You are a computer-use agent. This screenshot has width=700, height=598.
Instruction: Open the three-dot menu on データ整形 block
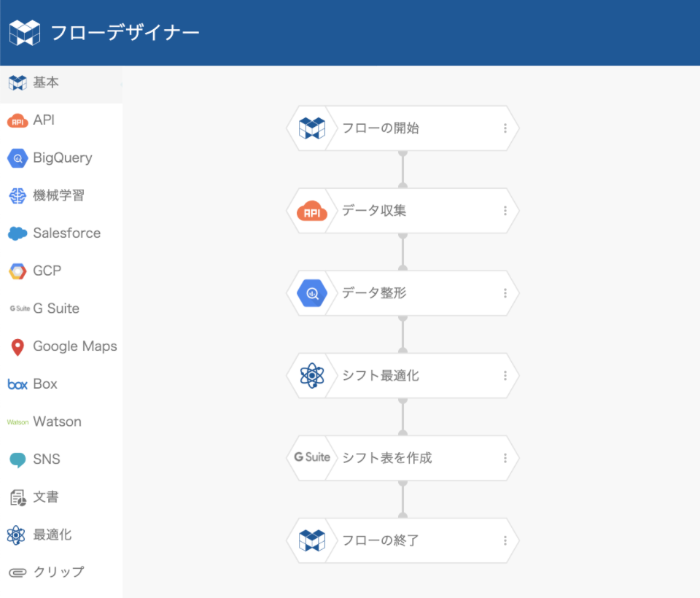point(505,293)
